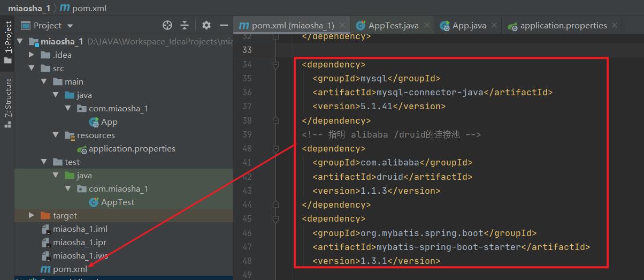
Task: Collapse the src folder
Action: (32, 69)
